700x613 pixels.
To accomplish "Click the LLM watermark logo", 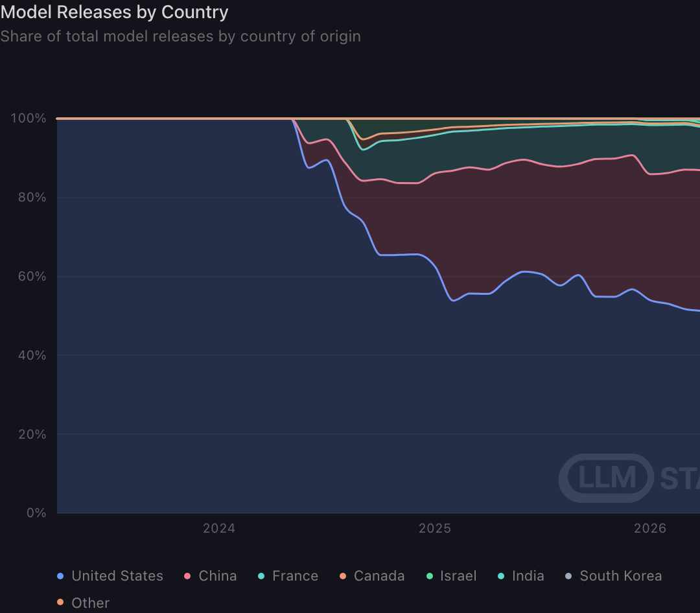I will [x=606, y=478].
